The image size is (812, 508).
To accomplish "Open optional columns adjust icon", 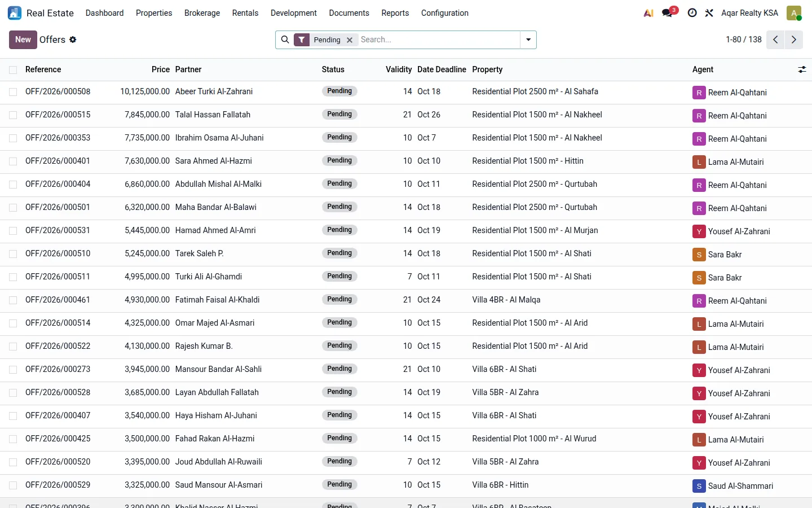I will (x=802, y=69).
